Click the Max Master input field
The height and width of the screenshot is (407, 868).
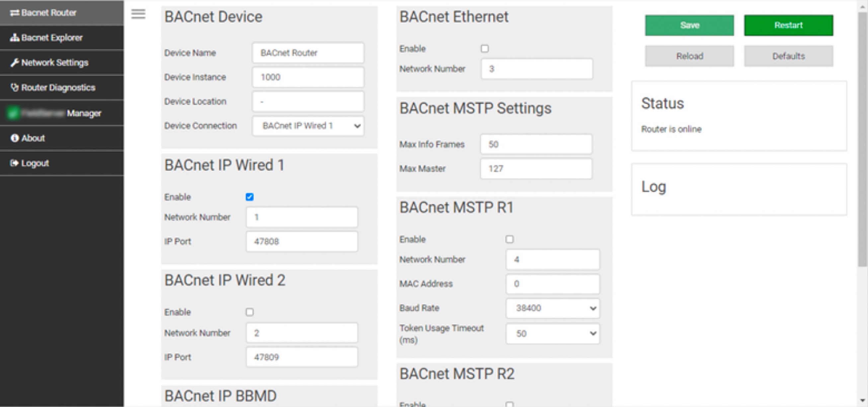tap(536, 168)
